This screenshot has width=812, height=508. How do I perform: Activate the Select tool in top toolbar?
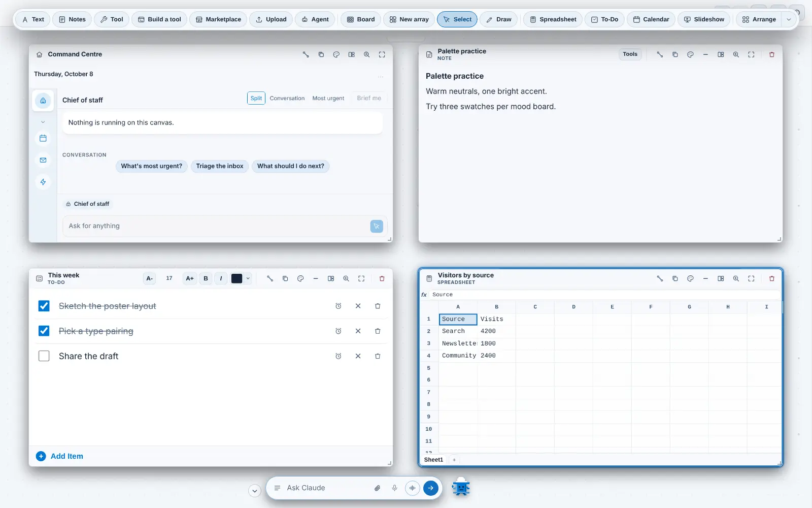pos(457,19)
